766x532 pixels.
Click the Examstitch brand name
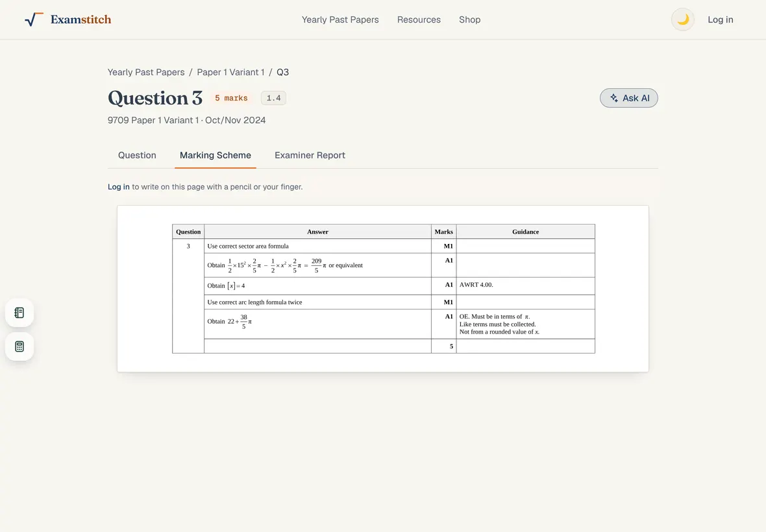81,19
